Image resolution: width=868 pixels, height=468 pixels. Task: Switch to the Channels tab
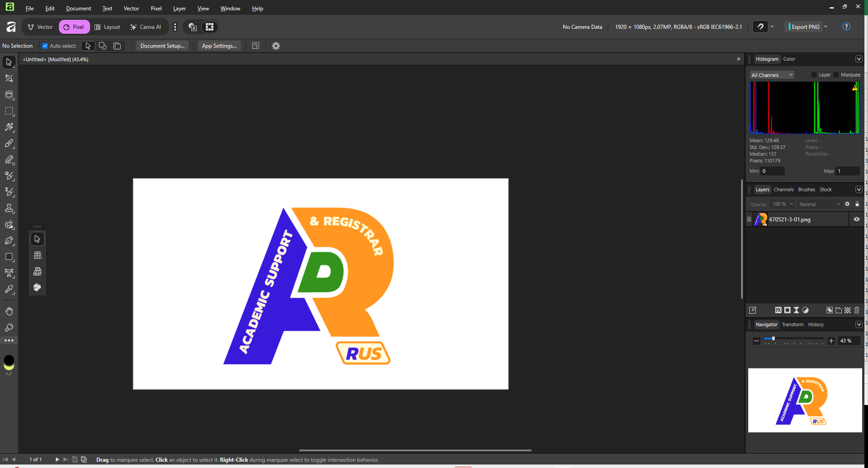tap(783, 189)
